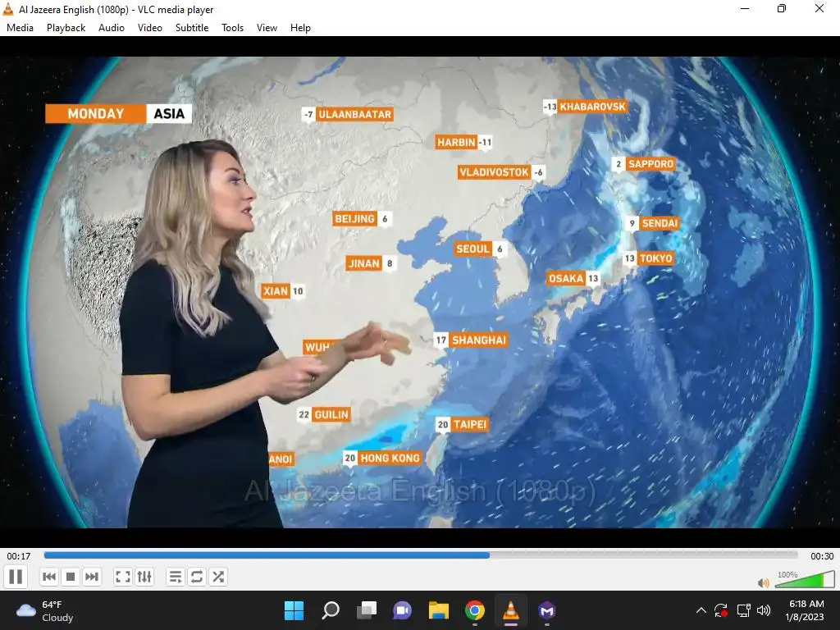Open File Explorer from taskbar

click(439, 610)
